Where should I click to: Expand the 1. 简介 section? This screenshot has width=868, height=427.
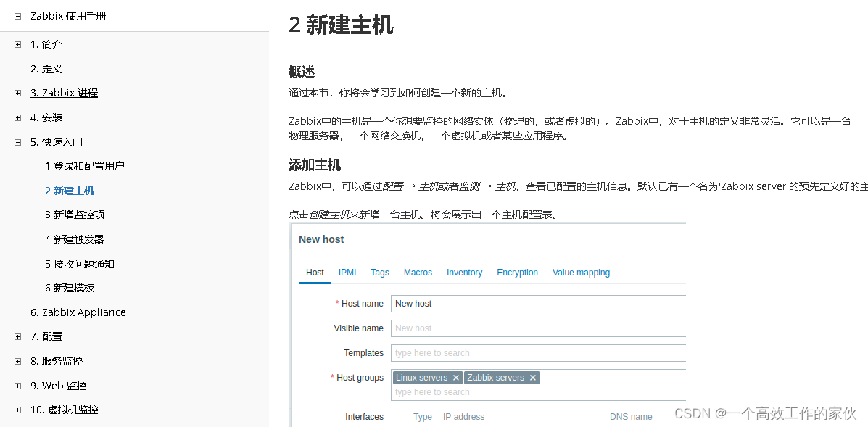(x=17, y=45)
